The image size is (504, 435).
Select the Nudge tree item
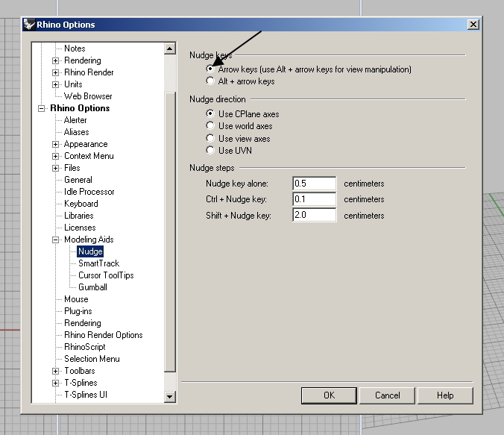coord(90,251)
